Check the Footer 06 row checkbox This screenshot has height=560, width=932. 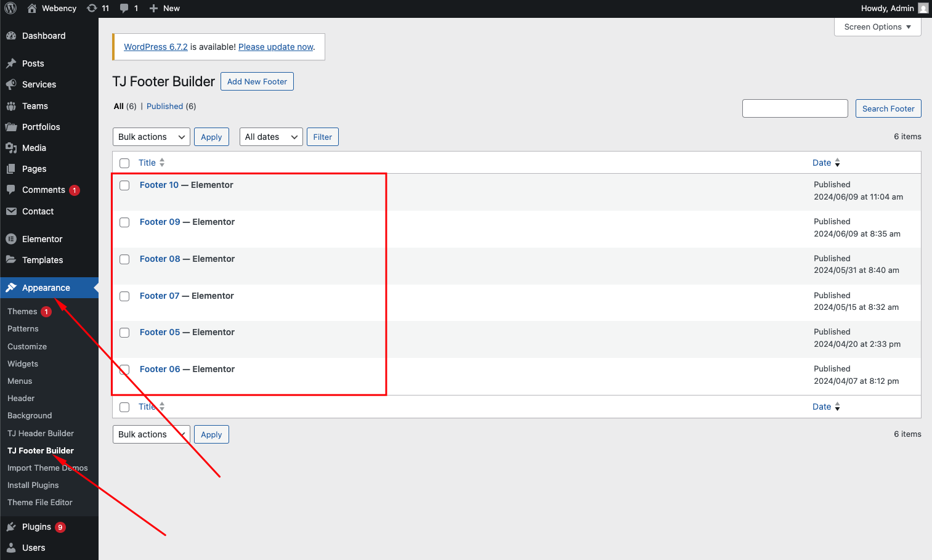[124, 370]
